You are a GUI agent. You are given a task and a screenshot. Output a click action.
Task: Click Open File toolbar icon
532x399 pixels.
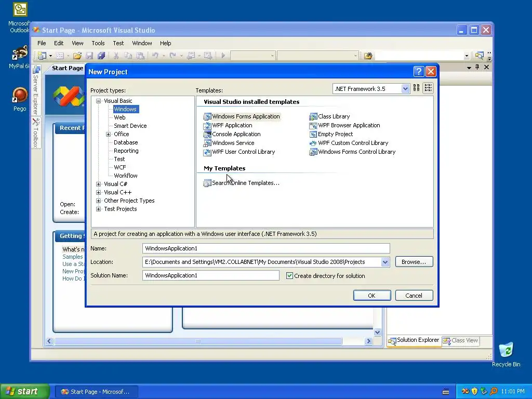pos(77,56)
